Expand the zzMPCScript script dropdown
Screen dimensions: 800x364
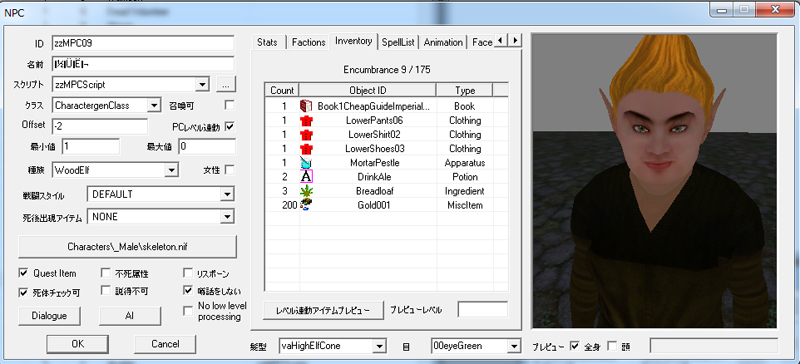click(203, 84)
